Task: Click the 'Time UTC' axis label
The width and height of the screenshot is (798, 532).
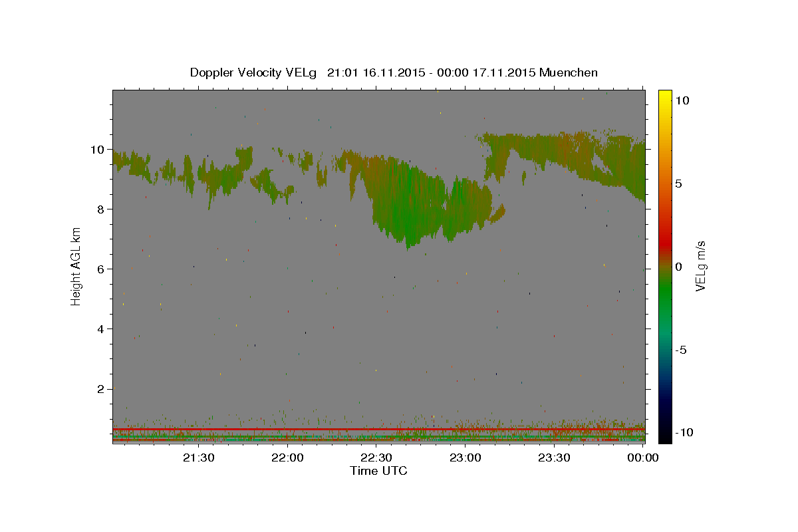Action: pos(378,471)
